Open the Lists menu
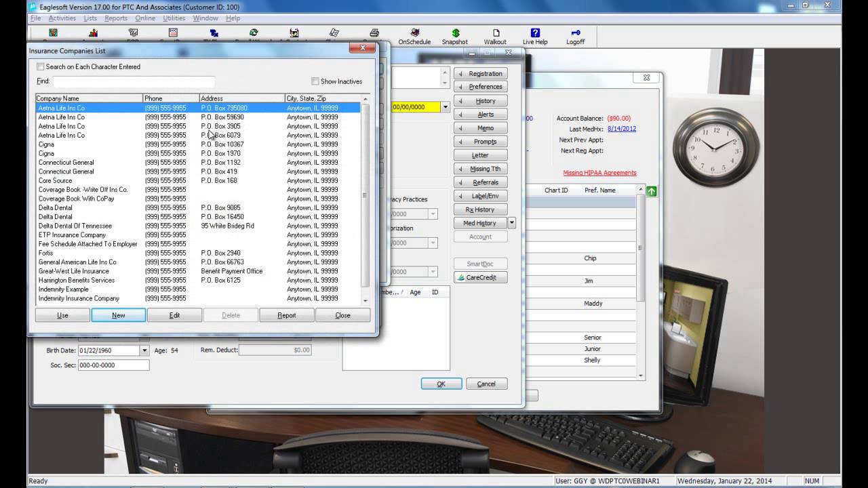Image resolution: width=868 pixels, height=488 pixels. [90, 18]
